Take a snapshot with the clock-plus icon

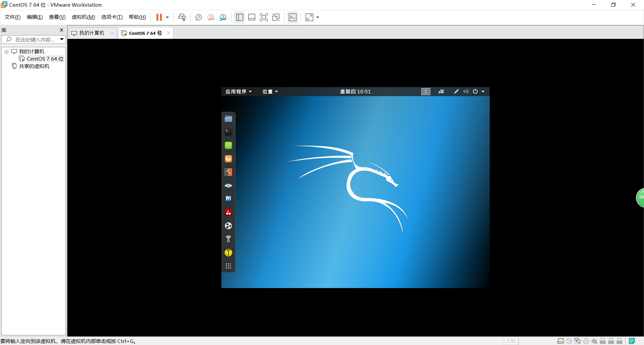click(199, 17)
